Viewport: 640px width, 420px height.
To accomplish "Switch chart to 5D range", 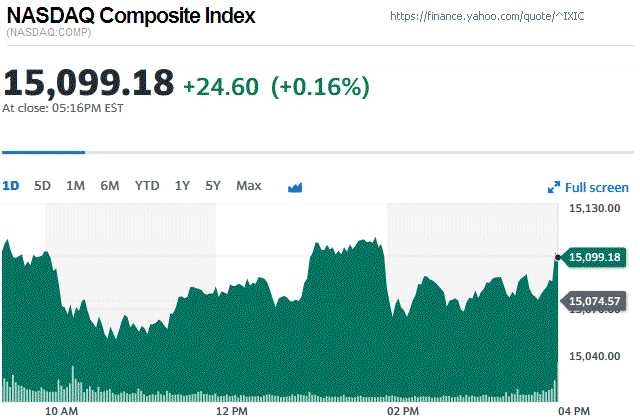I will pos(42,186).
